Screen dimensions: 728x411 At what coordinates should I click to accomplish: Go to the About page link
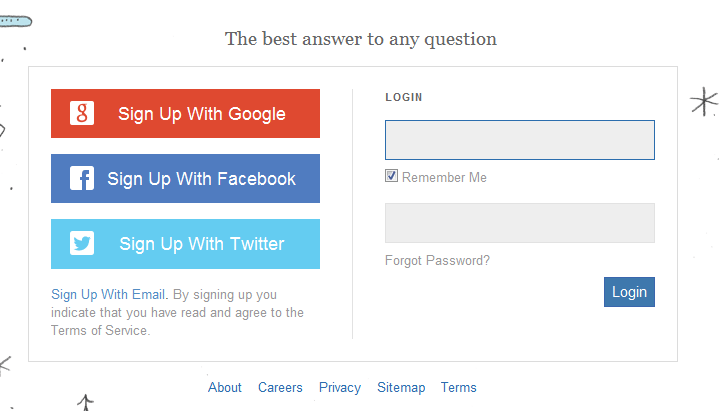(225, 388)
